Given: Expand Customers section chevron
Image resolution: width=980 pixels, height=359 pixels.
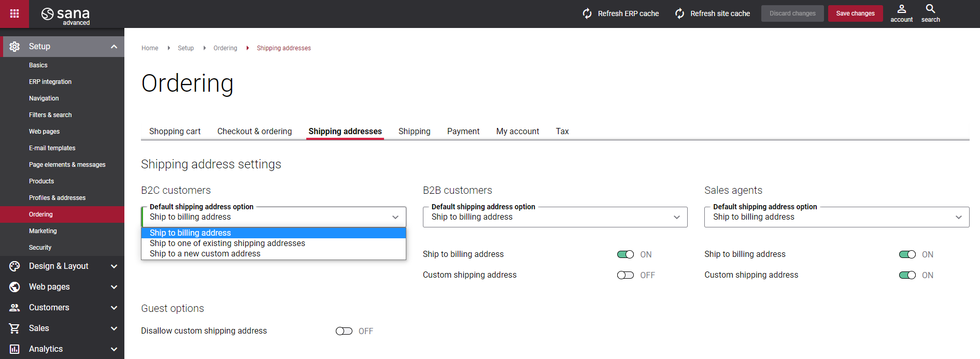Looking at the screenshot, I should (114, 308).
